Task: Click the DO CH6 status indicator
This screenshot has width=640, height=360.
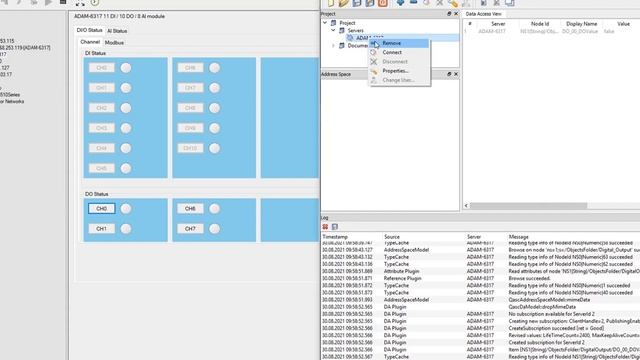Action: [215, 209]
